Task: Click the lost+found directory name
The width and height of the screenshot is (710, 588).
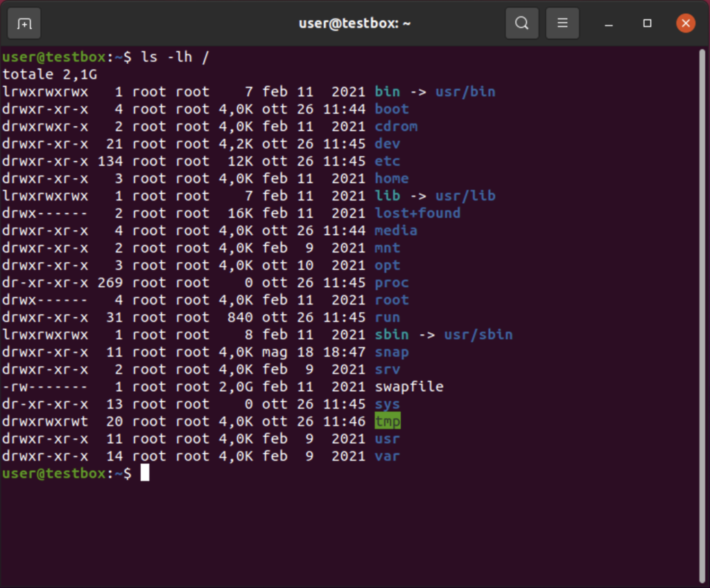Action: [417, 214]
